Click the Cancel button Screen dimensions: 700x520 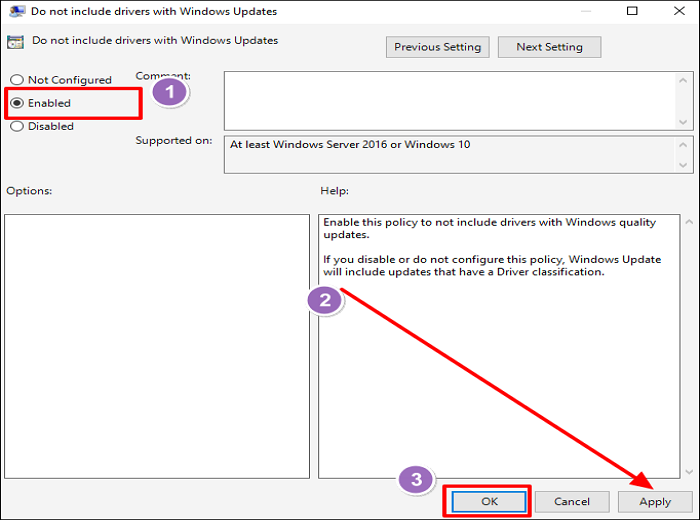click(x=572, y=501)
